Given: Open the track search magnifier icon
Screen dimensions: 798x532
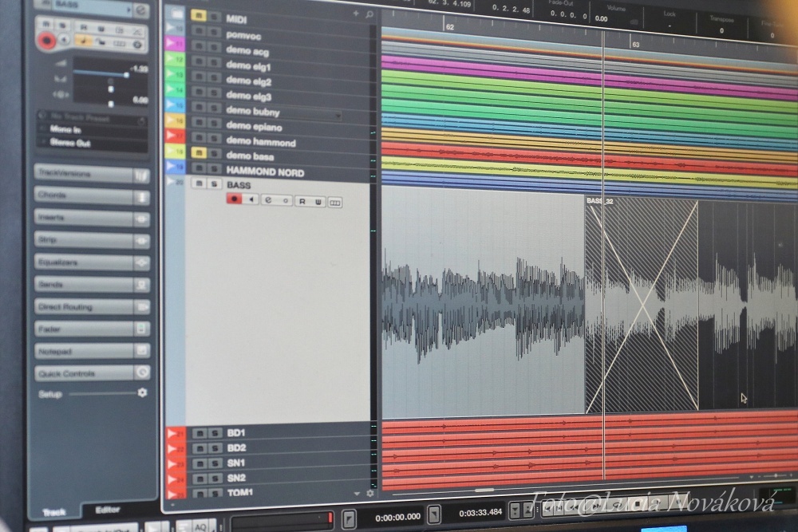Looking at the screenshot, I should pyautogui.click(x=369, y=14).
